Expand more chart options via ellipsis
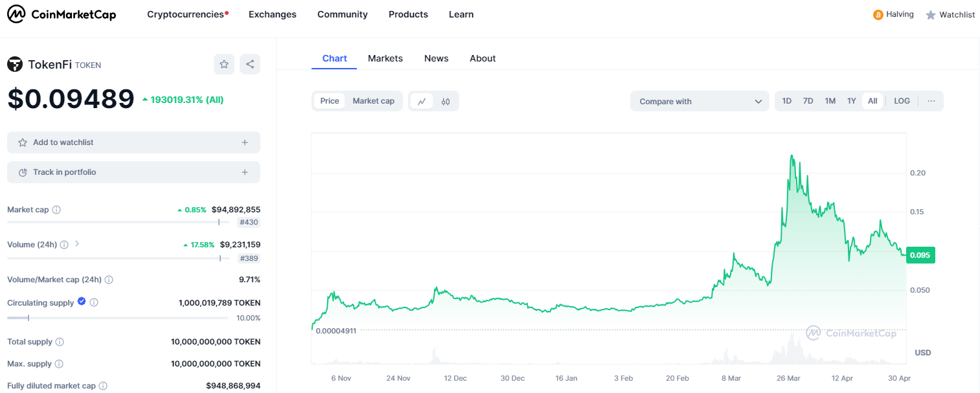 point(931,101)
